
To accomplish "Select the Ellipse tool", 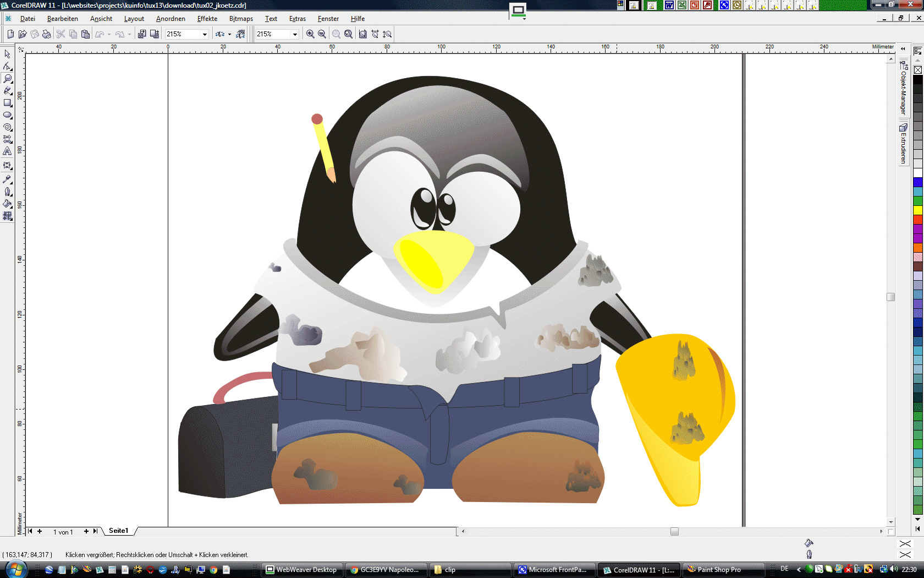I will click(x=7, y=114).
